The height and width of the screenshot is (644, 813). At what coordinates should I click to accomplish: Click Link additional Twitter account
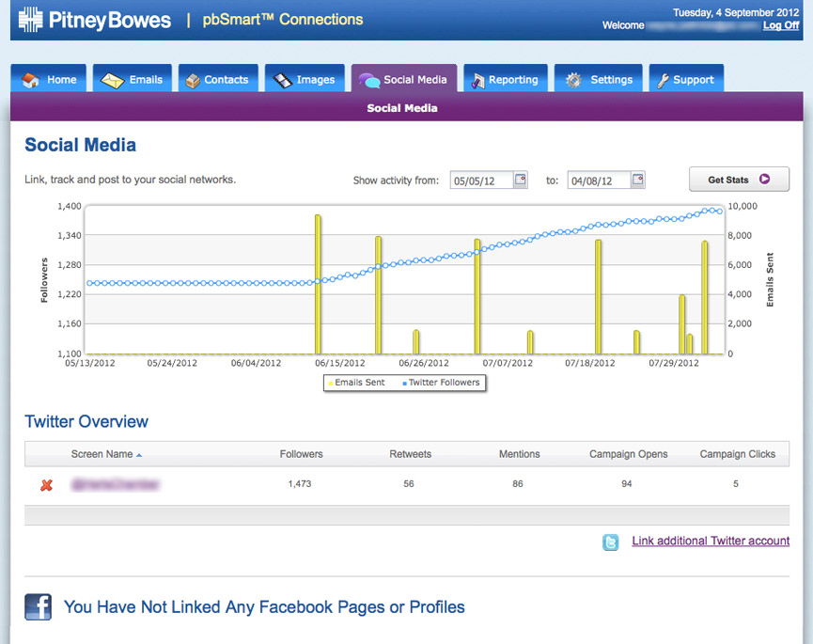click(711, 541)
